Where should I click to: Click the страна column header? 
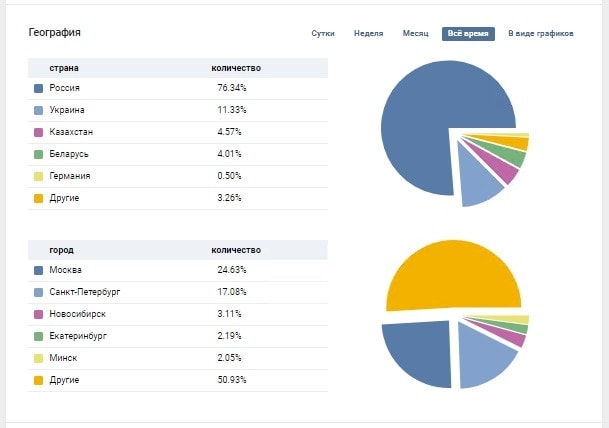[x=64, y=68]
